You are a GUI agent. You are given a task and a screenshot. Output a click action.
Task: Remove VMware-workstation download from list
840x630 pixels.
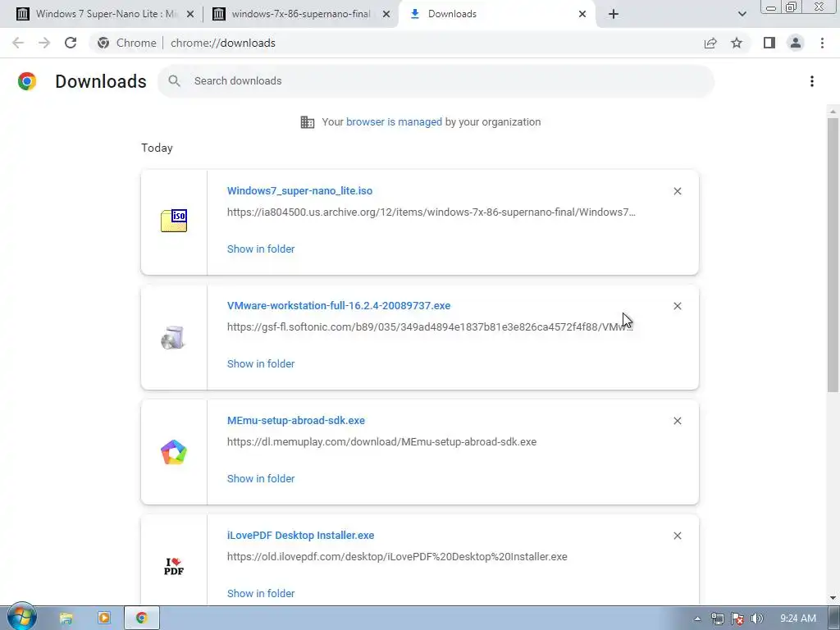(678, 306)
